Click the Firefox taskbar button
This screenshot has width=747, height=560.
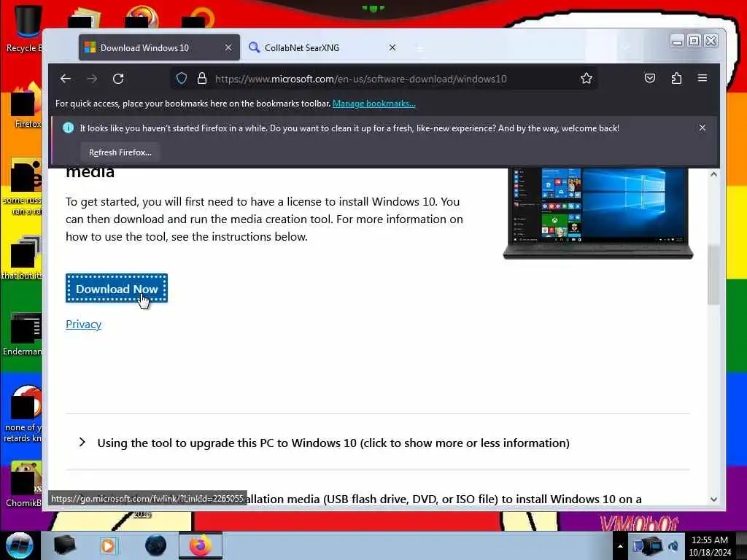pos(201,545)
